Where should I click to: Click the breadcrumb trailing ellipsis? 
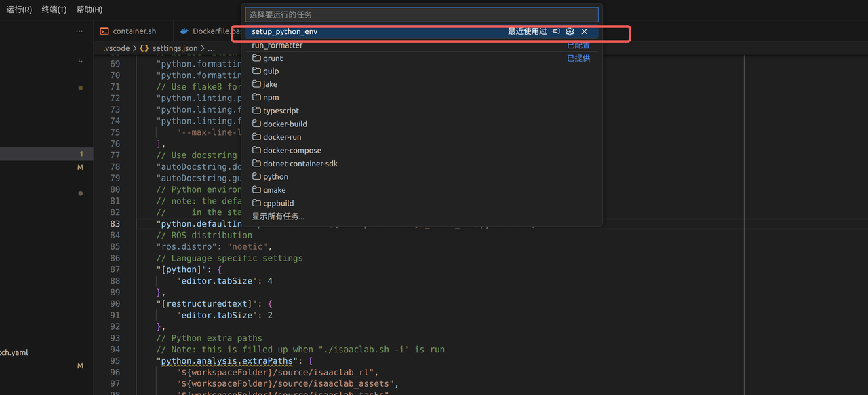point(212,49)
